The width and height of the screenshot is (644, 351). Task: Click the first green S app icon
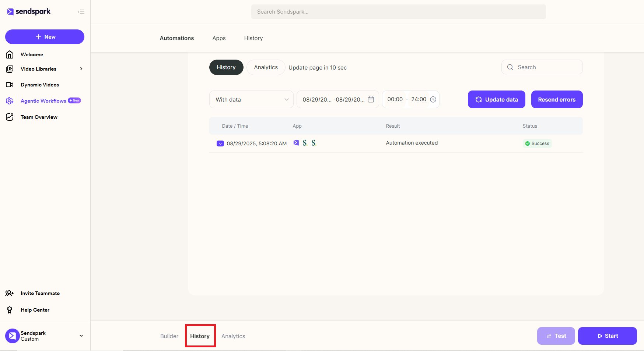point(305,143)
